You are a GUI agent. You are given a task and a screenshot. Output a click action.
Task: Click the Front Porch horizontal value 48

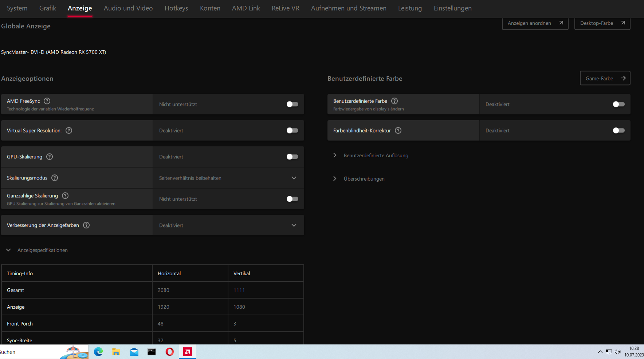pos(161,324)
